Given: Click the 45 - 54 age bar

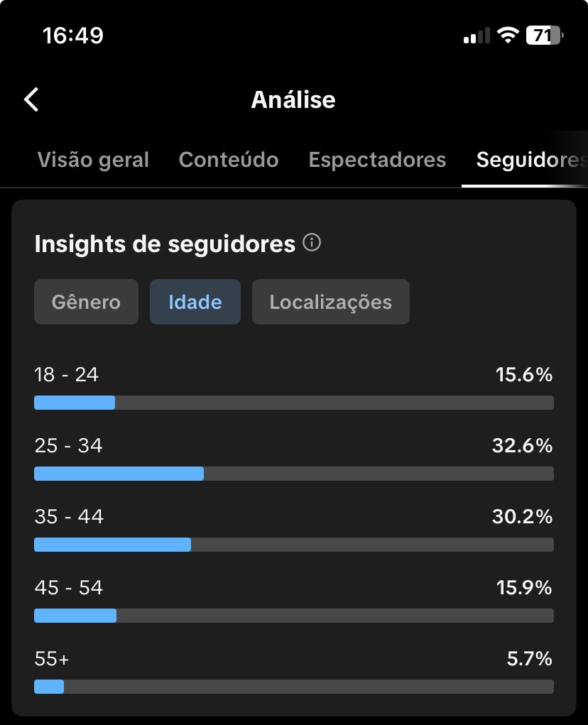Looking at the screenshot, I should coord(293,616).
